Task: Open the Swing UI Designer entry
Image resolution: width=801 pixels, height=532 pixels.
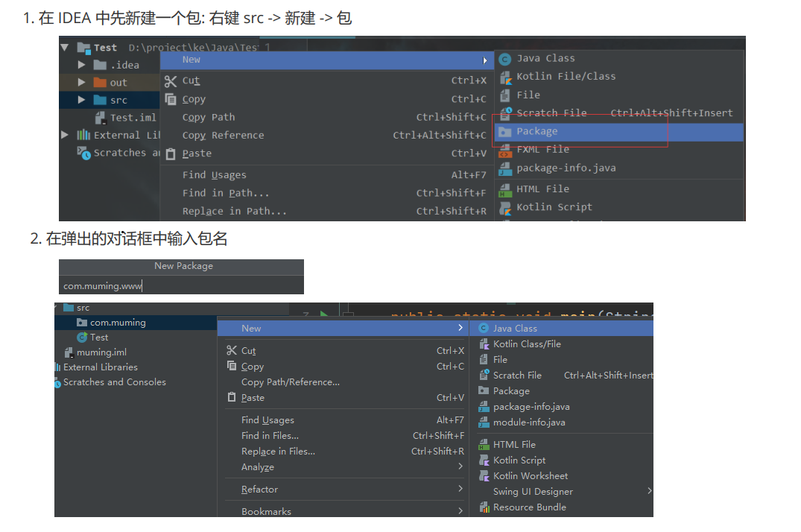Action: pyautogui.click(x=534, y=491)
